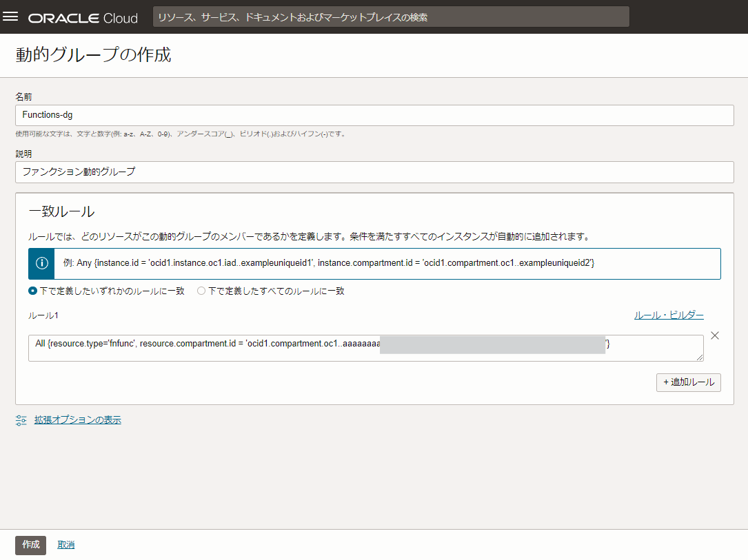Click the ルール1 label
This screenshot has width=748, height=560.
tap(43, 315)
